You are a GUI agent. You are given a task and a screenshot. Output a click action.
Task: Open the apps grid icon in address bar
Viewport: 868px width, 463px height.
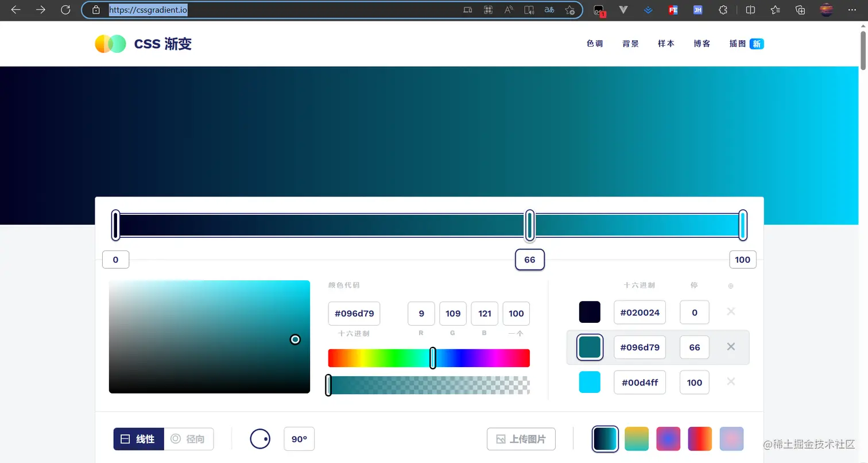[x=489, y=10]
